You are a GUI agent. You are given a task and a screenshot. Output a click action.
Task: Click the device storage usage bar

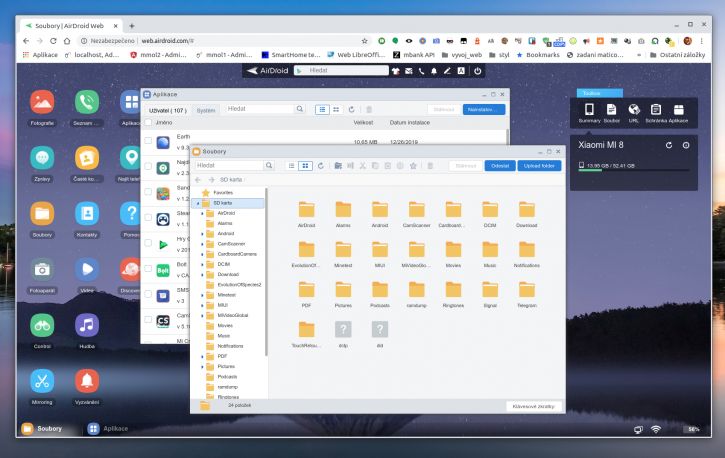point(634,171)
